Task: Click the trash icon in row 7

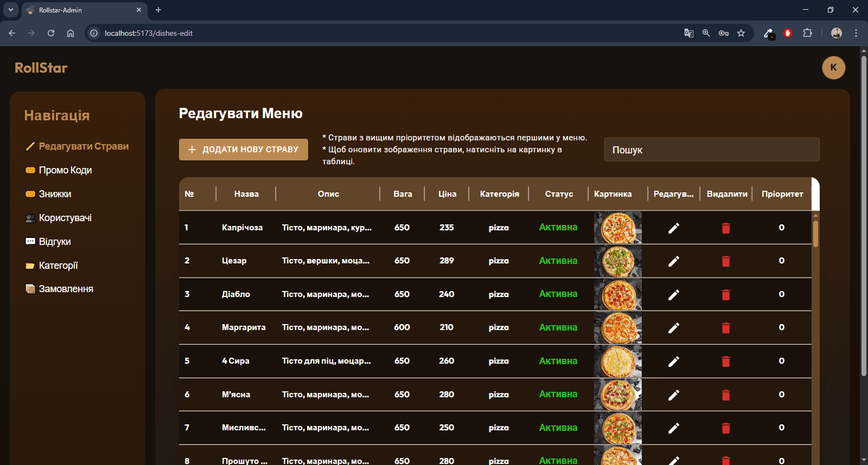Action: pyautogui.click(x=726, y=428)
